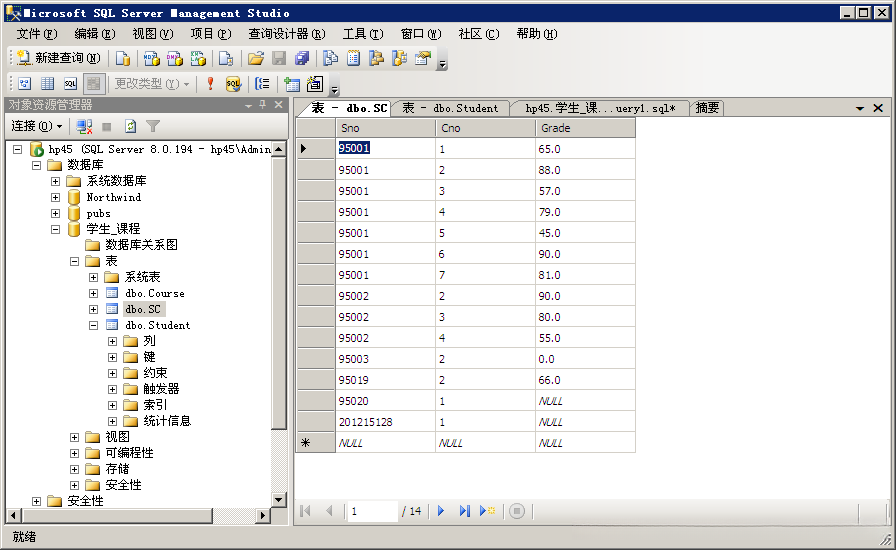Image resolution: width=896 pixels, height=550 pixels.
Task: Toggle the Results pane icon
Action: coord(94,84)
